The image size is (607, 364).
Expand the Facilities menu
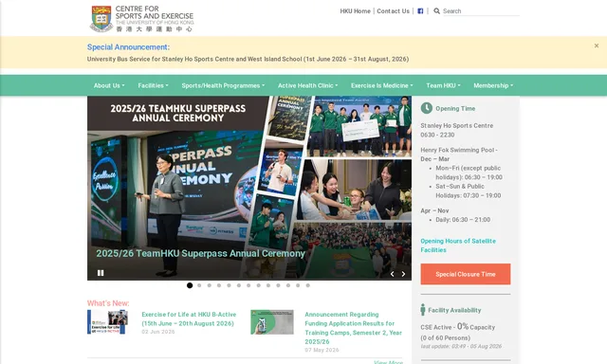click(154, 85)
